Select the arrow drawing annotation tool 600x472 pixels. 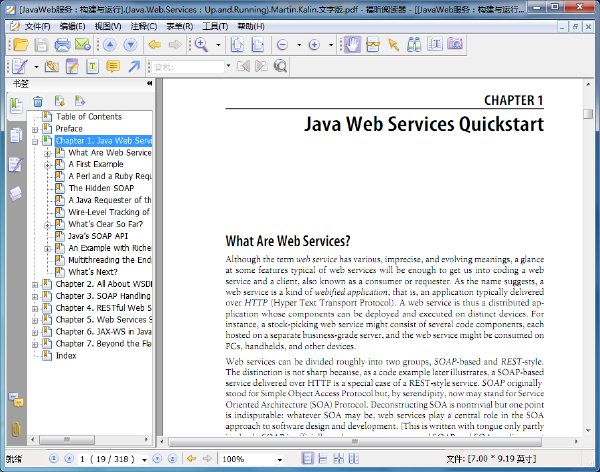134,67
